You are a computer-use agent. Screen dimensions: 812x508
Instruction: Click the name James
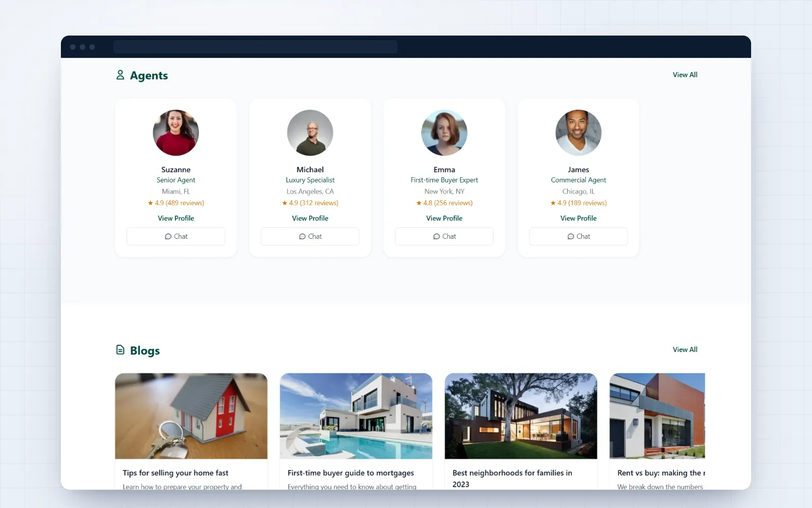tap(579, 170)
